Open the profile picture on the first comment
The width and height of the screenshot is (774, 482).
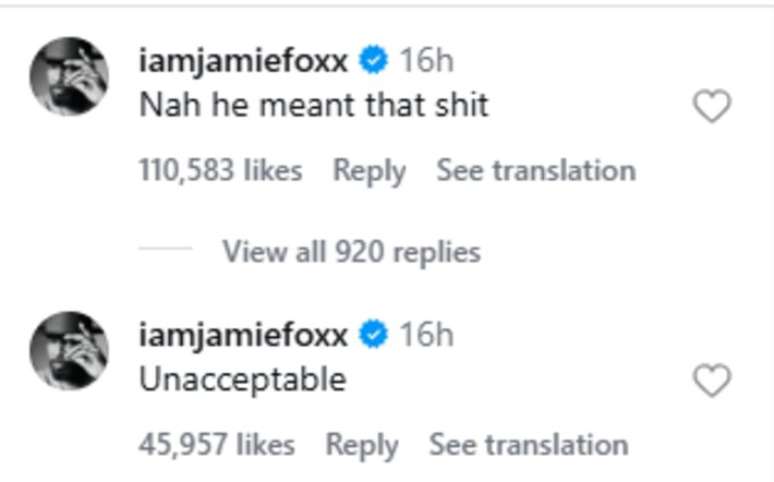coord(69,76)
